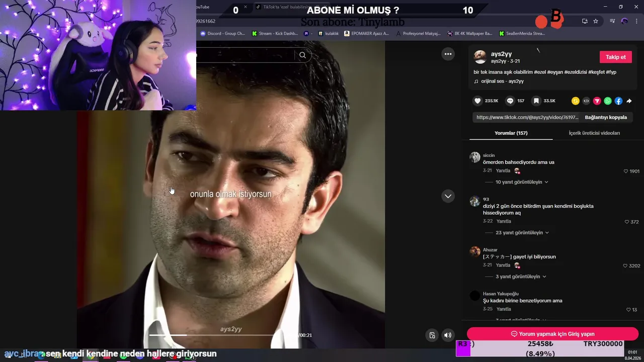644x362 pixels.
Task: Open SeaBenMerida Strea... bookmark
Action: coord(522,34)
